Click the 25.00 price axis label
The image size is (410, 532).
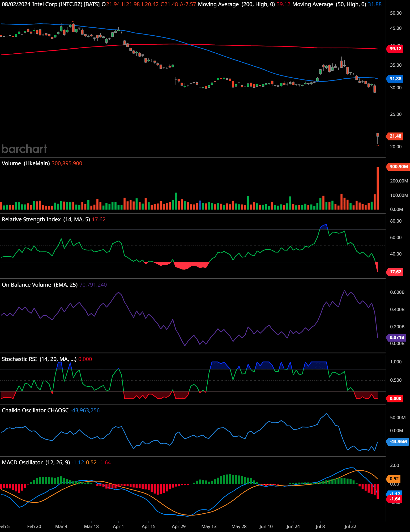(396, 114)
